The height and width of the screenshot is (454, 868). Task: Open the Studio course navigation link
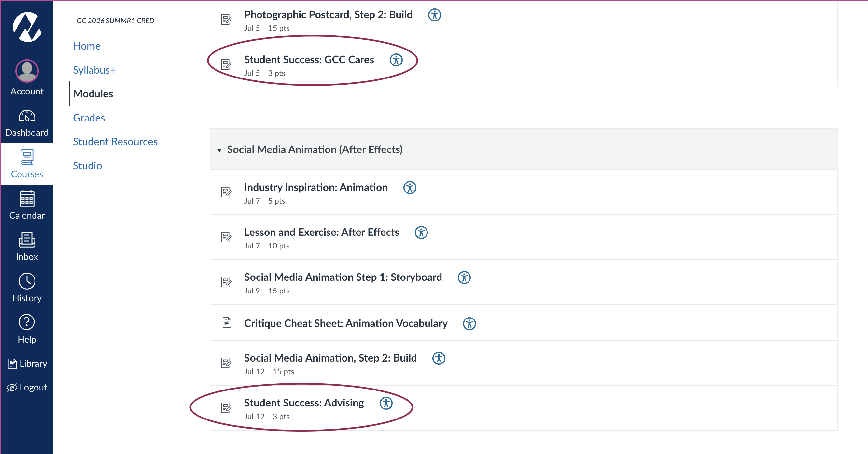[x=87, y=165]
